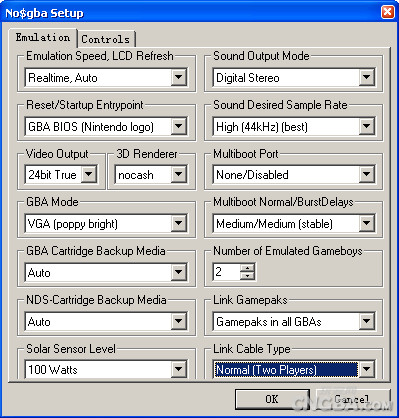Viewport: 399px width, 418px height.
Task: Close the No$gba Setup dialog
Action: pos(388,12)
